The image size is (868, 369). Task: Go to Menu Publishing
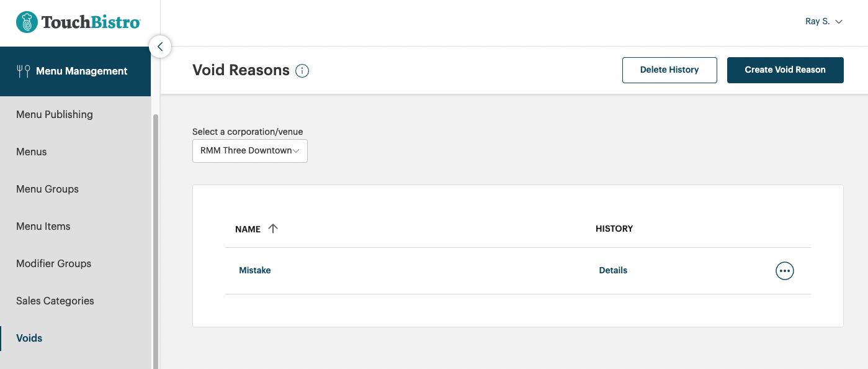tap(54, 114)
